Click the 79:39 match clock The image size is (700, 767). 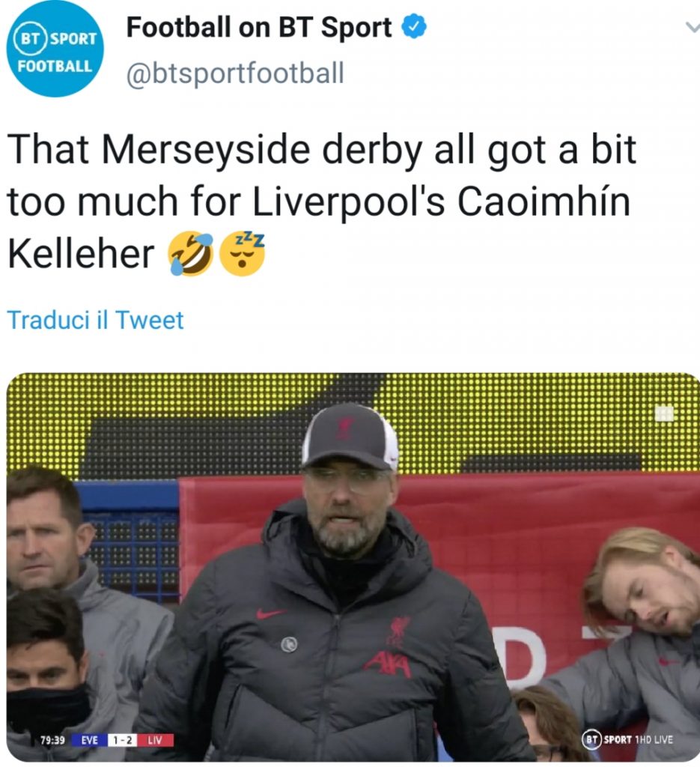tap(54, 741)
